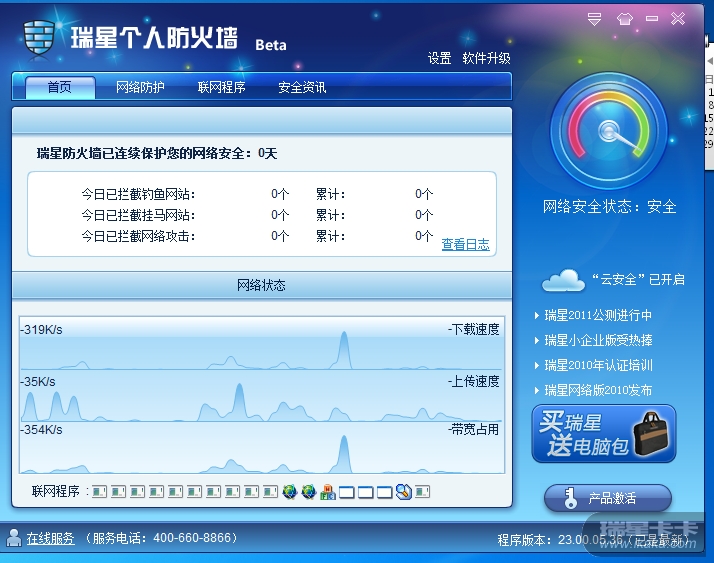714x563 pixels.
Task: Click the online service person icon
Action: tap(14, 538)
